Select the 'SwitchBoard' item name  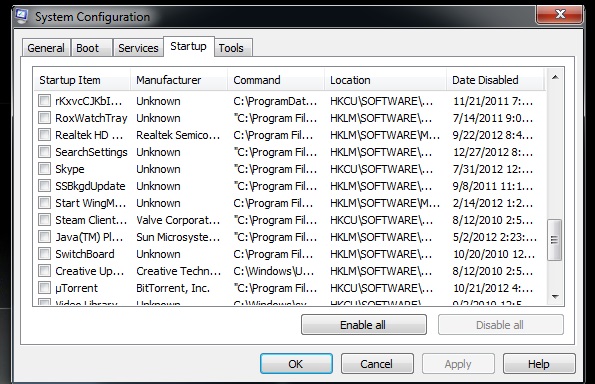tap(85, 254)
